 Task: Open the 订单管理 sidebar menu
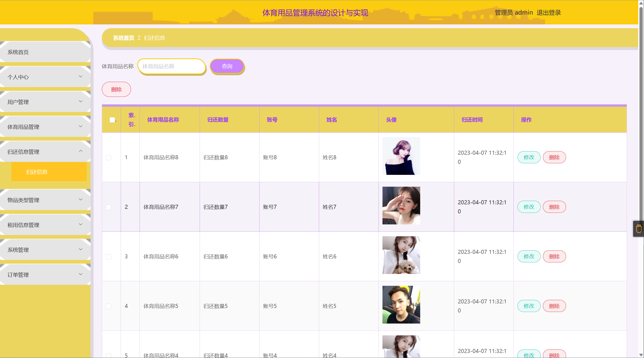click(x=45, y=275)
